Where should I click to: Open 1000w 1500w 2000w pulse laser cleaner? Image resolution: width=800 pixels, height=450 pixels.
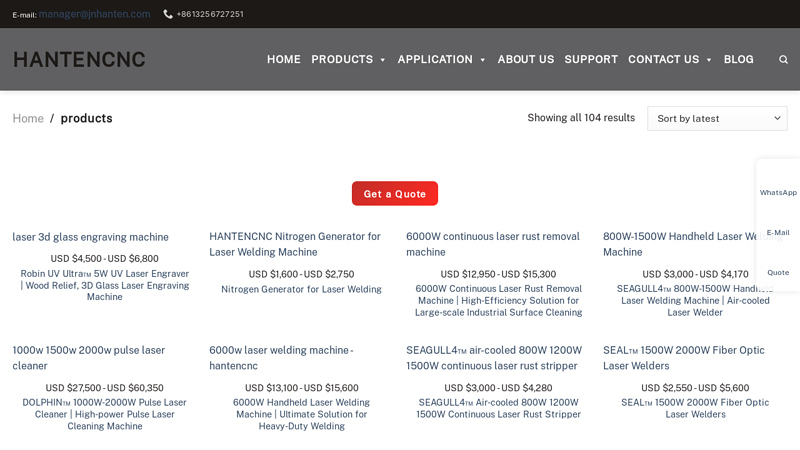coord(88,358)
